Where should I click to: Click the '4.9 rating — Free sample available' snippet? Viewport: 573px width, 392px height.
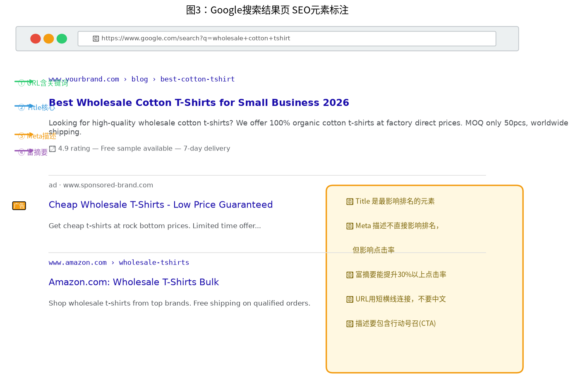[x=144, y=148]
